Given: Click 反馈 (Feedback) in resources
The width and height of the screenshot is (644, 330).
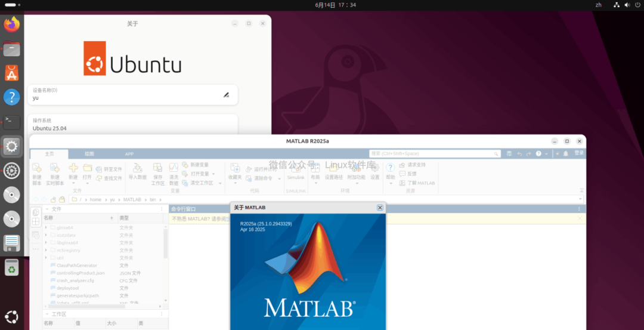Looking at the screenshot, I should [408, 174].
